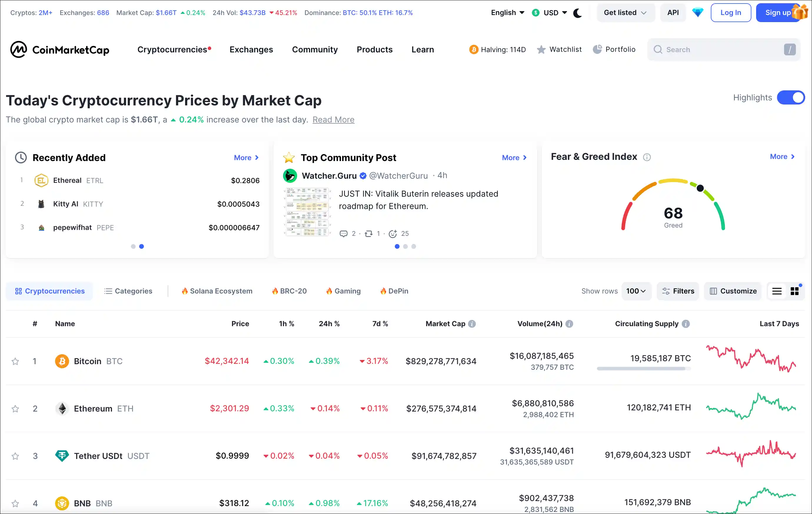Click the comment icon on community post
The image size is (812, 514).
point(343,233)
